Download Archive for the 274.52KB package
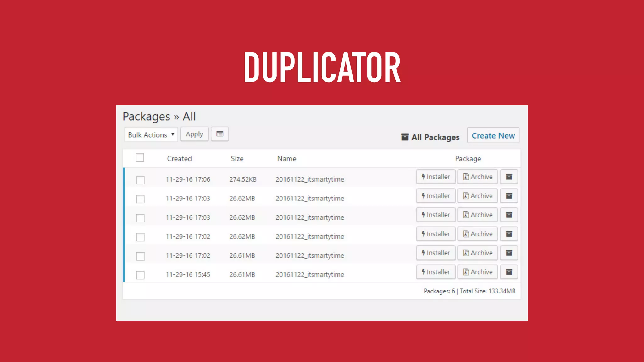 [477, 177]
